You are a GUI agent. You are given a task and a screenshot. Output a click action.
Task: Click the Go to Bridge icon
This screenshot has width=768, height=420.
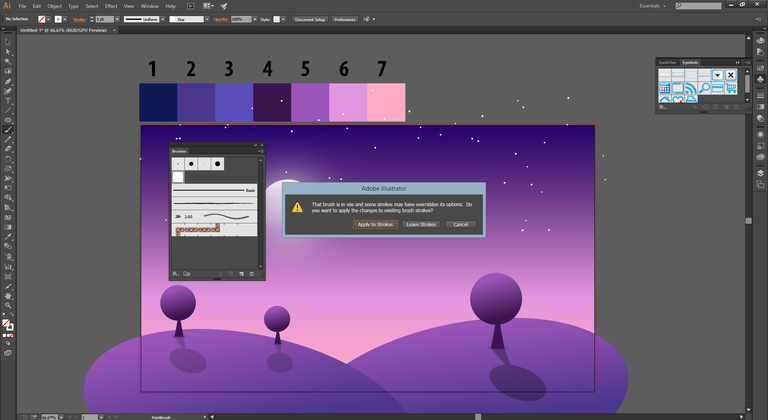[x=191, y=6]
